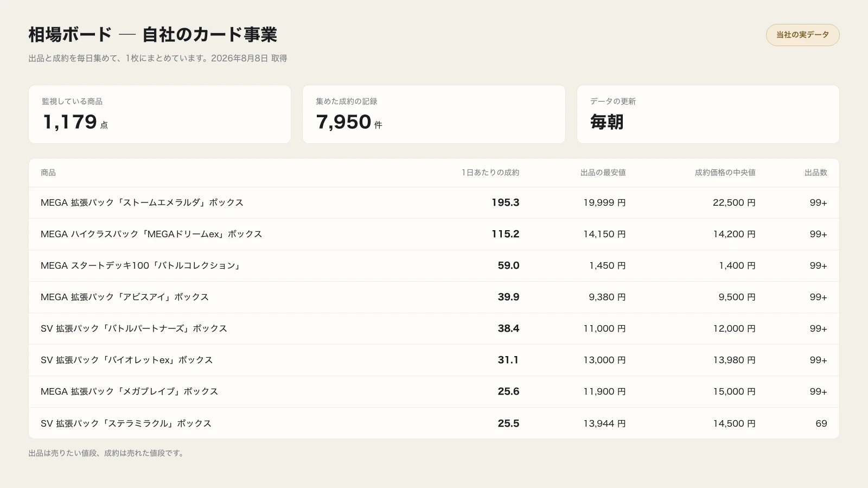Screen dimensions: 868x488
Task: Click the 当社の実データ badge
Action: coord(802,35)
